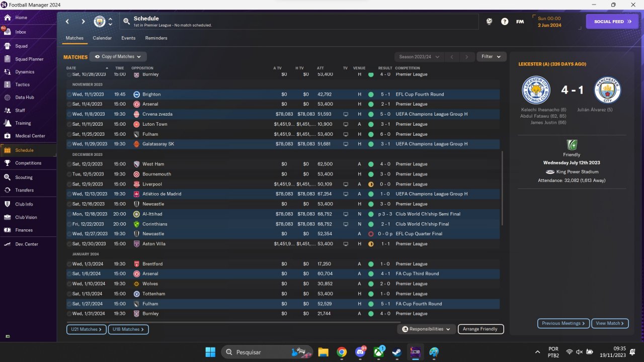The height and width of the screenshot is (362, 644).
Task: Open File Explorer from the taskbar
Action: pyautogui.click(x=323, y=352)
